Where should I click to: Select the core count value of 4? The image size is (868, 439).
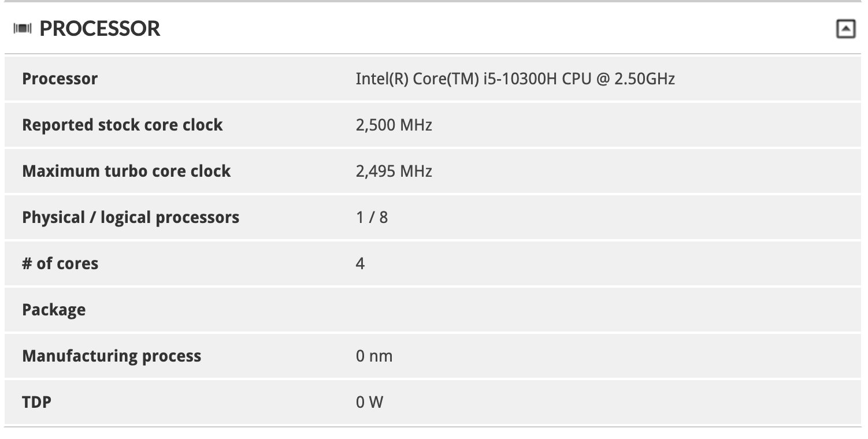pos(359,263)
